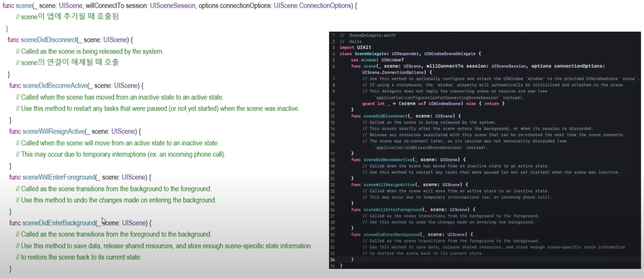Click line number 34 in the code editor
Viewport: 644px width, 278px height.
pos(332,260)
